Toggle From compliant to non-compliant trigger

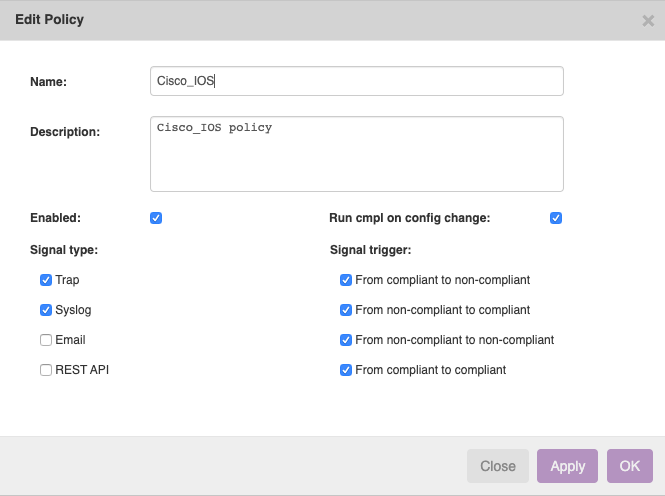point(346,280)
